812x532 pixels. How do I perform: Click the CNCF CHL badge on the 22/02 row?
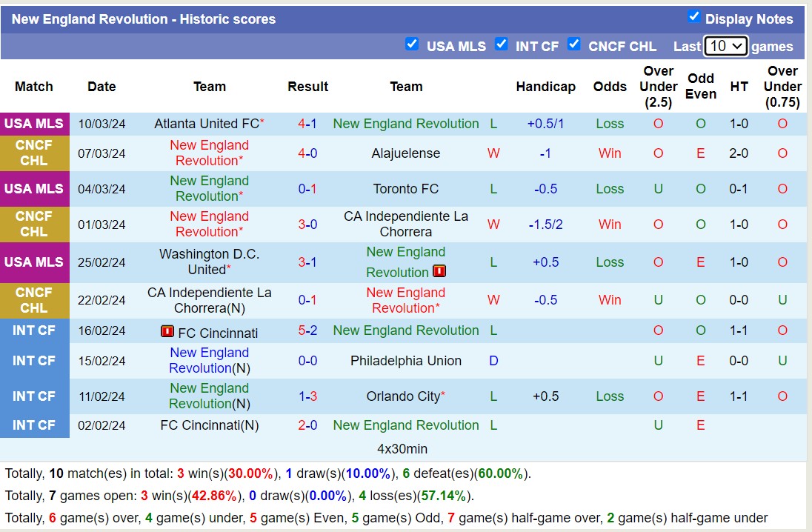pos(34,300)
